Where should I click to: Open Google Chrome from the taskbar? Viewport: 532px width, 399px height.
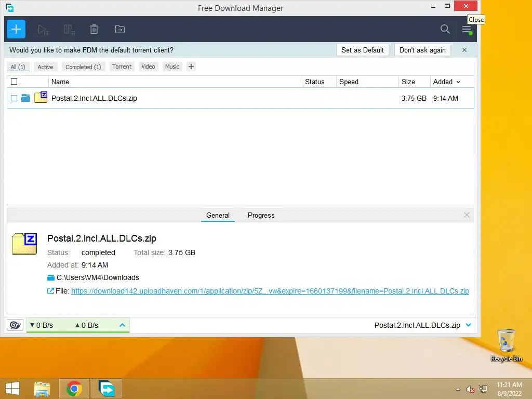coord(74,389)
